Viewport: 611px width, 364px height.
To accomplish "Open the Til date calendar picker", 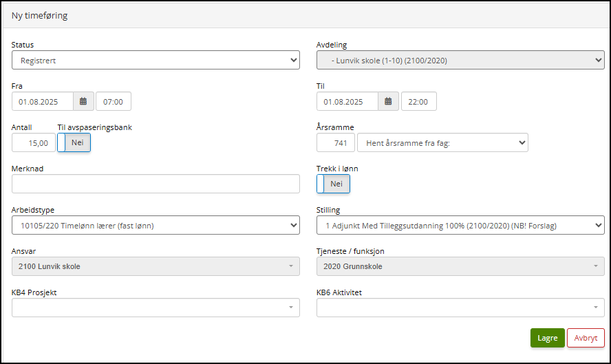I will point(388,101).
